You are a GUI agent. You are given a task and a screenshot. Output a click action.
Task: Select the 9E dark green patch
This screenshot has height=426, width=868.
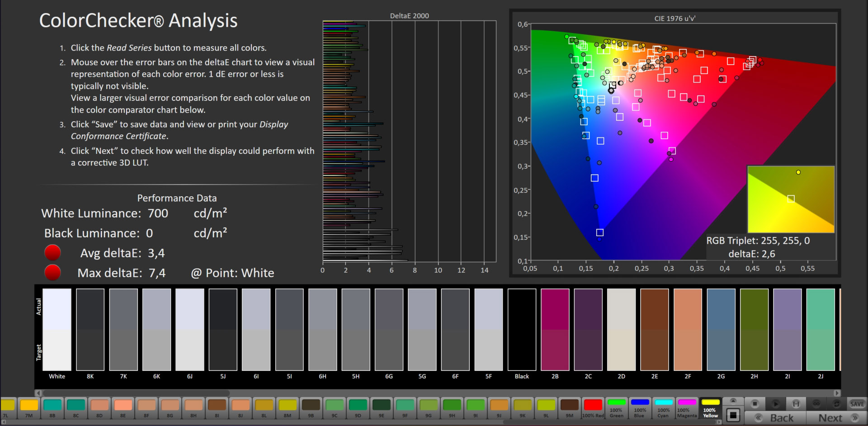(x=381, y=407)
